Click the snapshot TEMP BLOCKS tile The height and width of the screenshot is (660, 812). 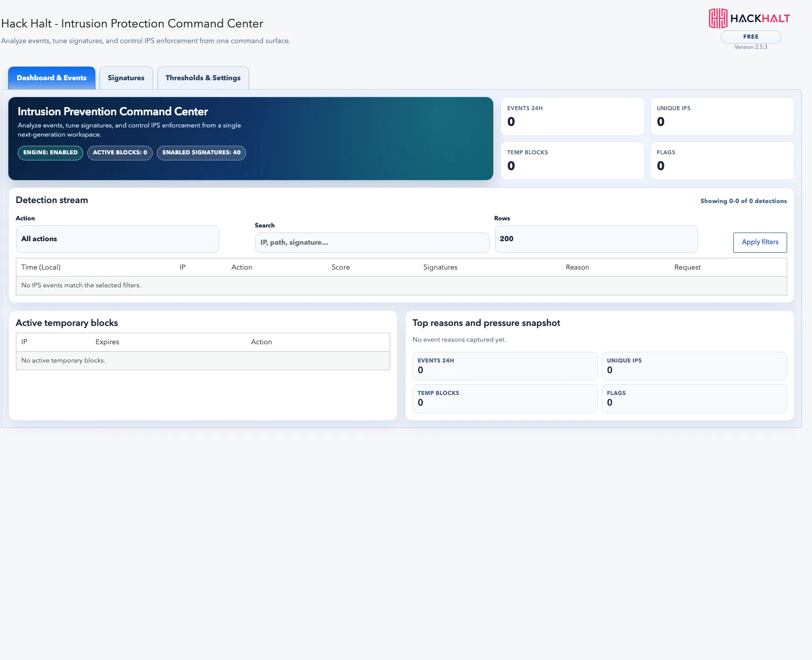[x=505, y=399]
